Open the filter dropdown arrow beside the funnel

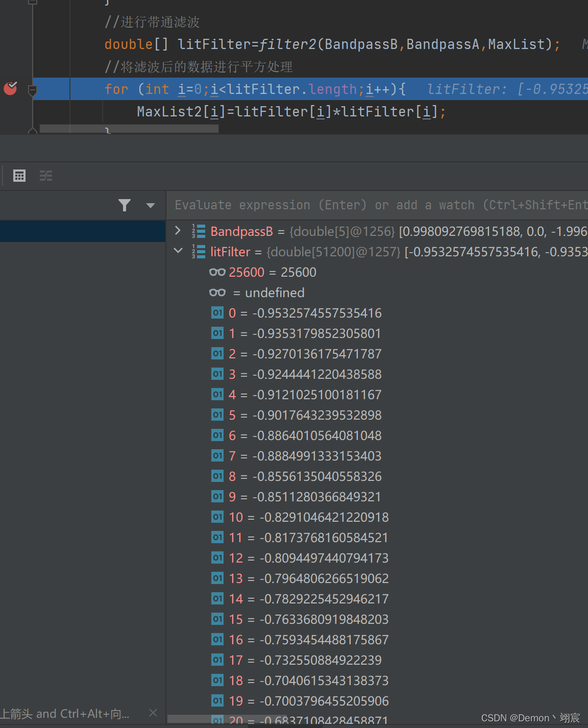[x=150, y=205]
